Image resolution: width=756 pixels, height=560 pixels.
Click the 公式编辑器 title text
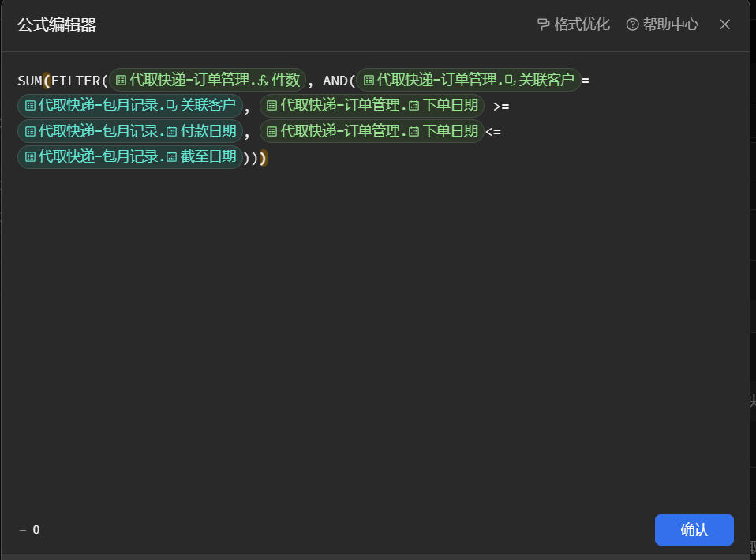[57, 24]
